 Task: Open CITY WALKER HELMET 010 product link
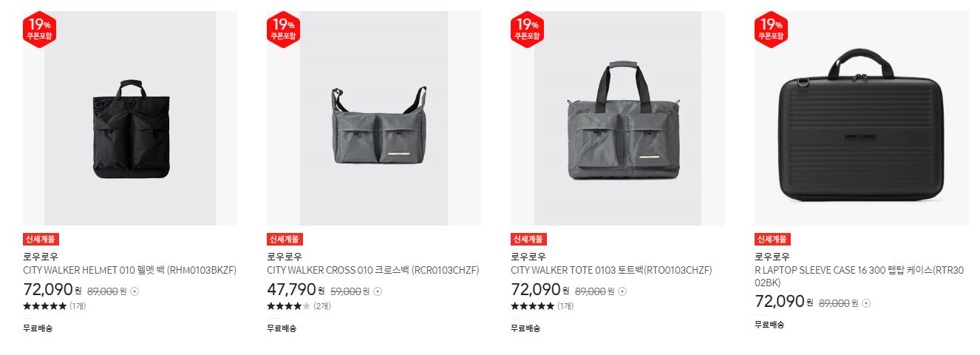click(129, 271)
